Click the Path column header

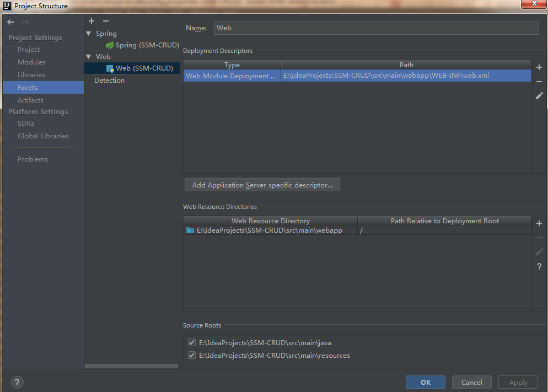coord(406,65)
